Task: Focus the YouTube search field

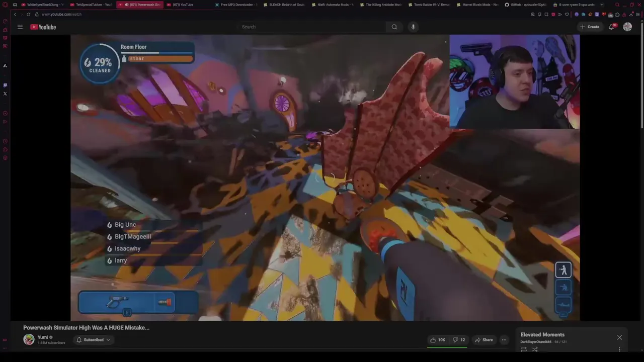Action: coord(312,27)
